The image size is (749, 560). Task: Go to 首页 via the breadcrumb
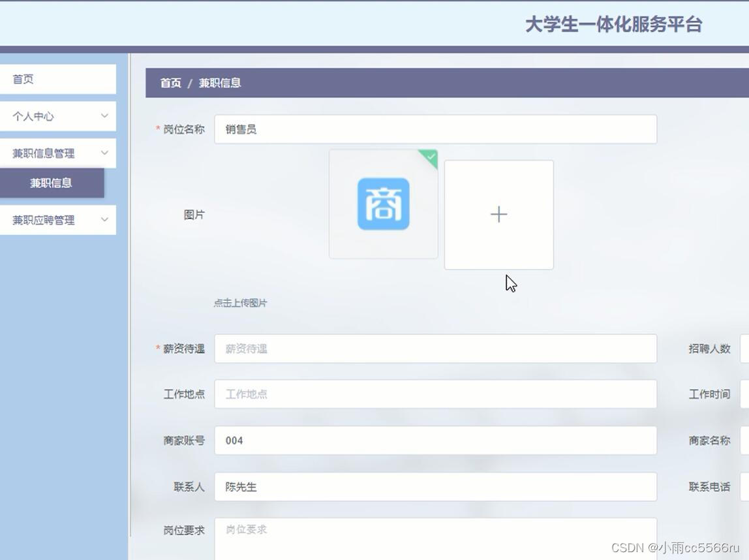click(170, 83)
